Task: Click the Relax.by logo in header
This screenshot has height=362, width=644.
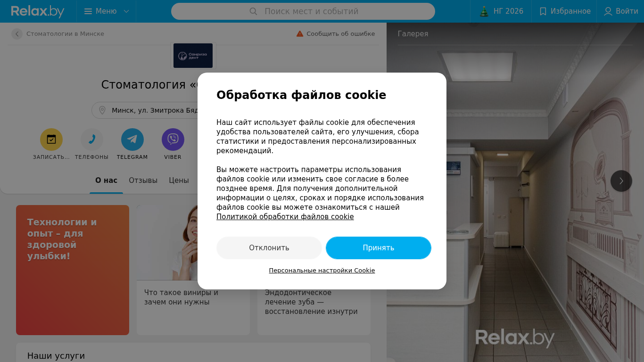Action: point(38,11)
